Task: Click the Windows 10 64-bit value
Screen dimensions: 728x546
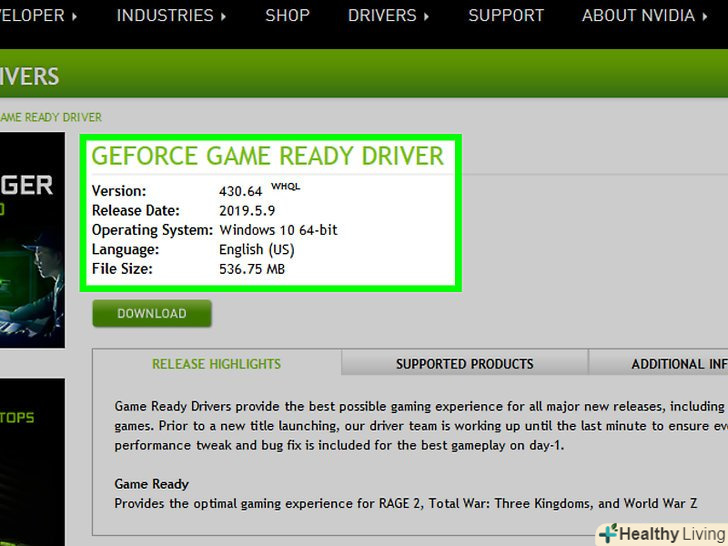Action: tap(278, 230)
